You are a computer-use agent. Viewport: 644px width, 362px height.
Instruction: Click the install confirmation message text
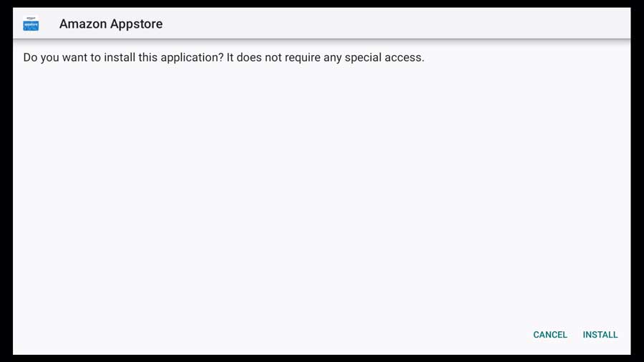point(223,57)
